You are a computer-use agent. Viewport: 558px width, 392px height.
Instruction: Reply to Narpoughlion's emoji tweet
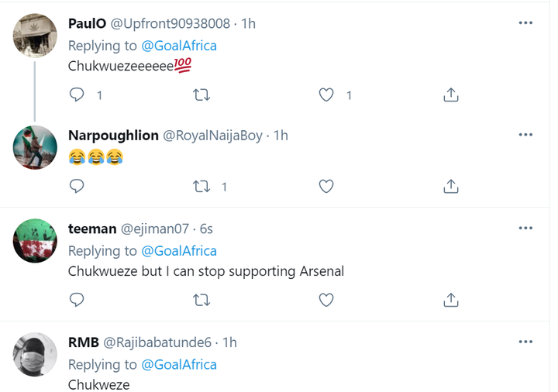[x=77, y=186]
